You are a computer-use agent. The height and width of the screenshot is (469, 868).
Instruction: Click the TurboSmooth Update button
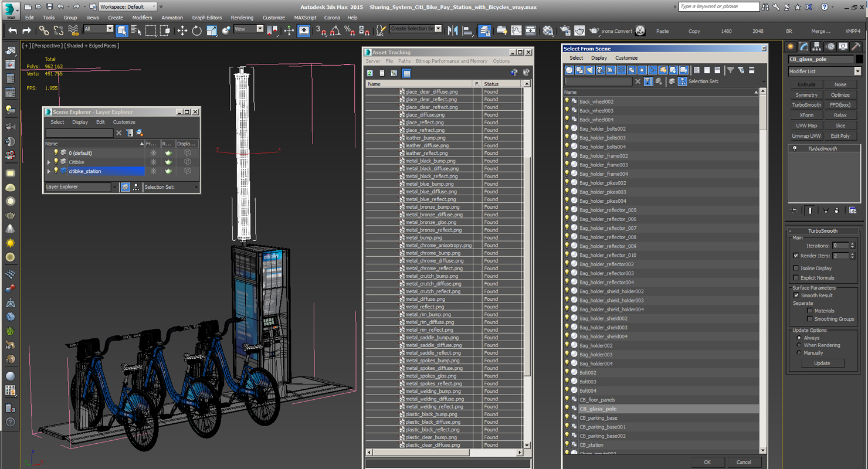pyautogui.click(x=822, y=363)
